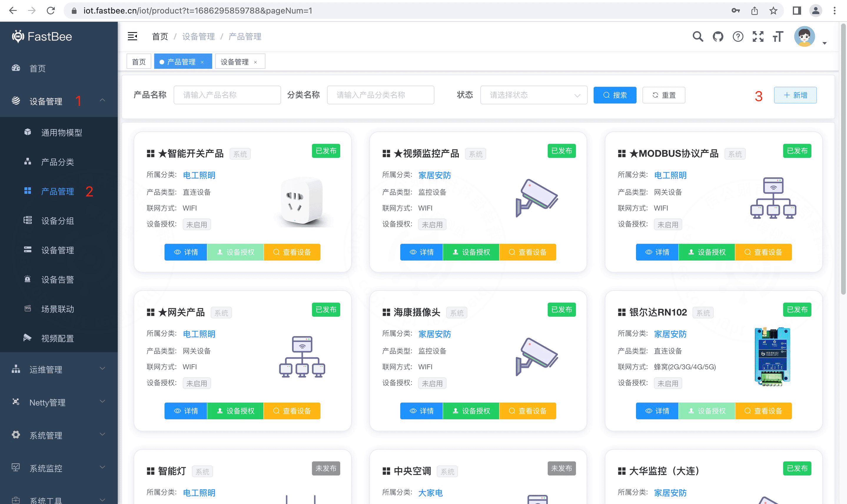The width and height of the screenshot is (847, 504).
Task: Open the browser share icon
Action: pyautogui.click(x=754, y=11)
